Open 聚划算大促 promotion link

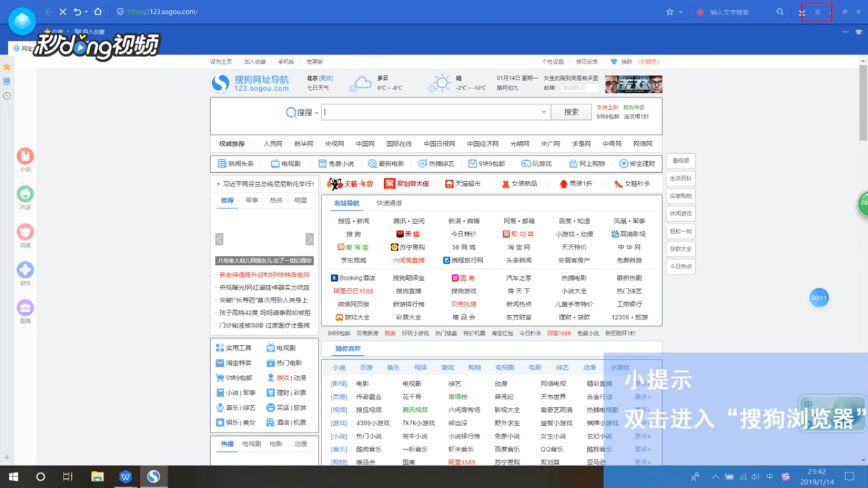(x=407, y=184)
